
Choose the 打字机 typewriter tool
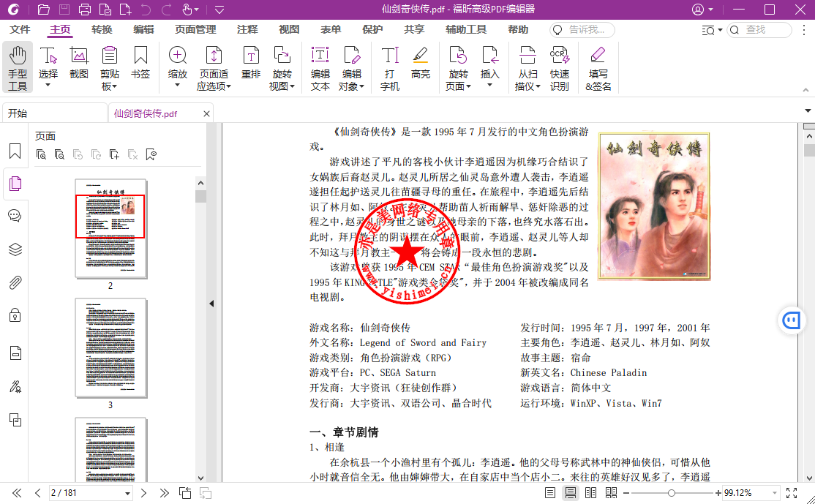pyautogui.click(x=390, y=68)
